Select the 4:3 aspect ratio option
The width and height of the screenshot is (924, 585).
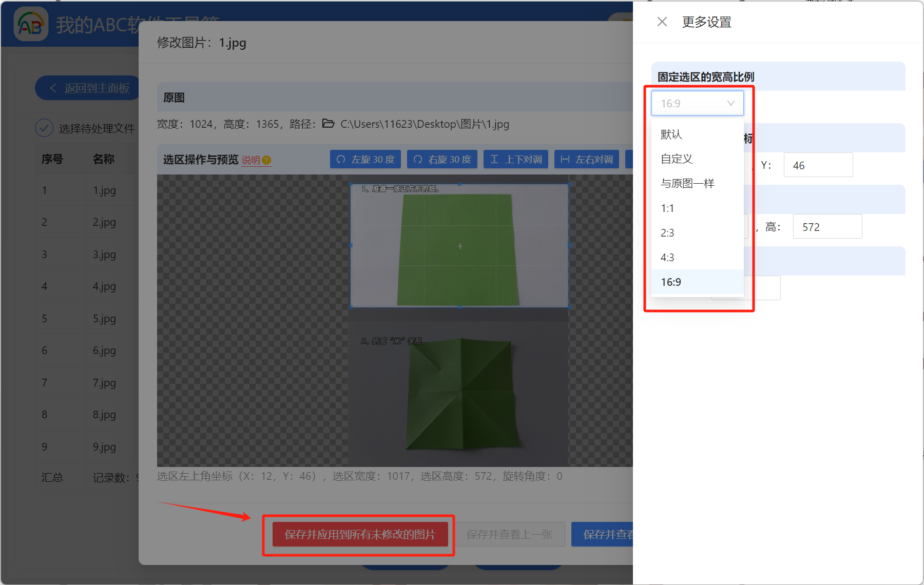pyautogui.click(x=667, y=257)
